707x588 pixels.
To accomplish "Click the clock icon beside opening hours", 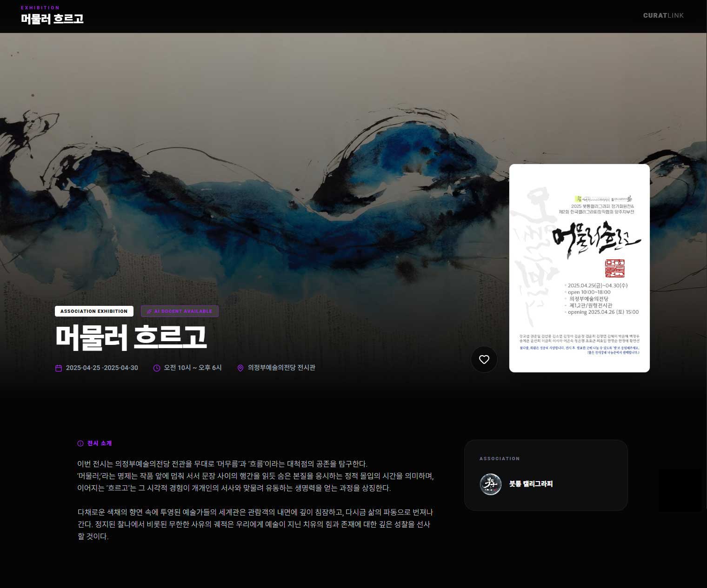I will pyautogui.click(x=157, y=368).
